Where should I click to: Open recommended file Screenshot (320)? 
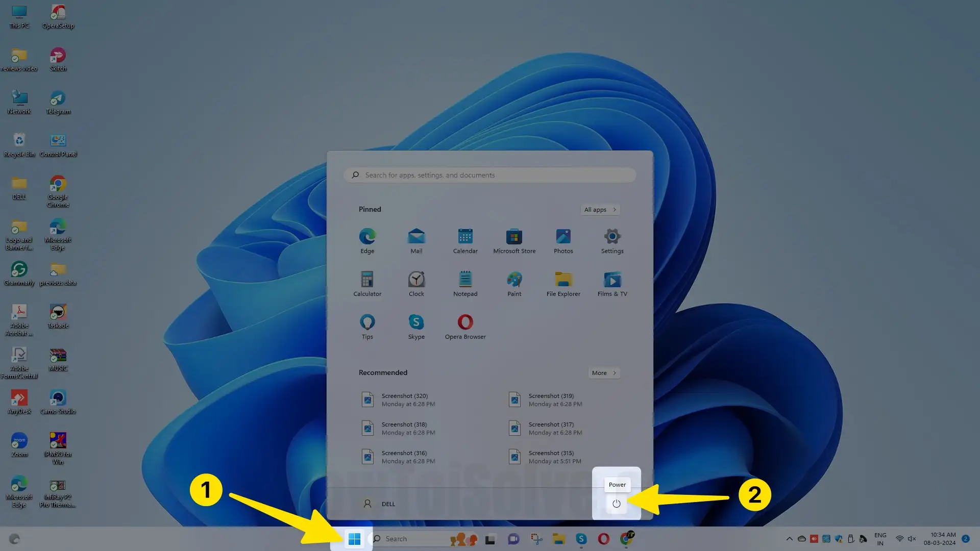[x=399, y=400]
